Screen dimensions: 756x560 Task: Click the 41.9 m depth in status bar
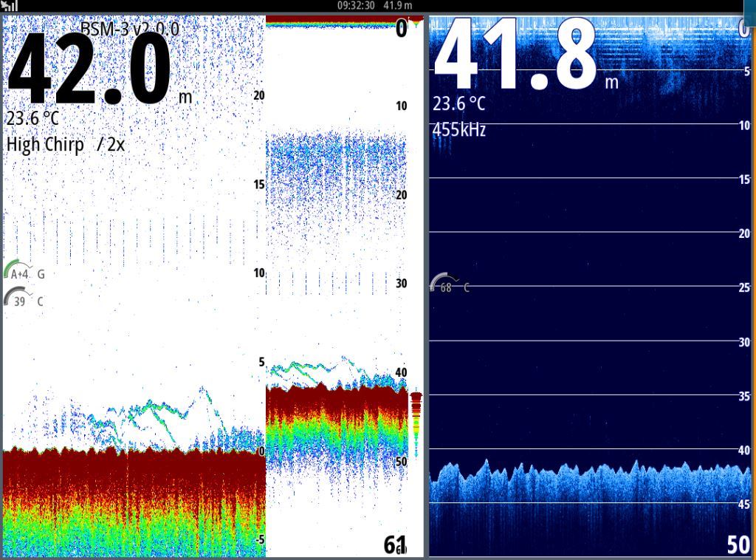(x=398, y=6)
